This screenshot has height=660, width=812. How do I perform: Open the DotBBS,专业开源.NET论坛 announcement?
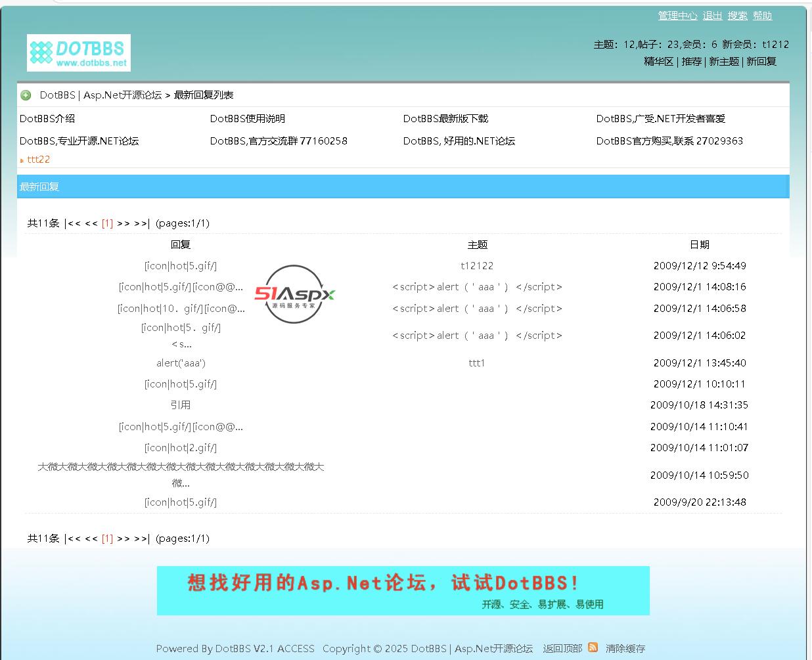[79, 141]
